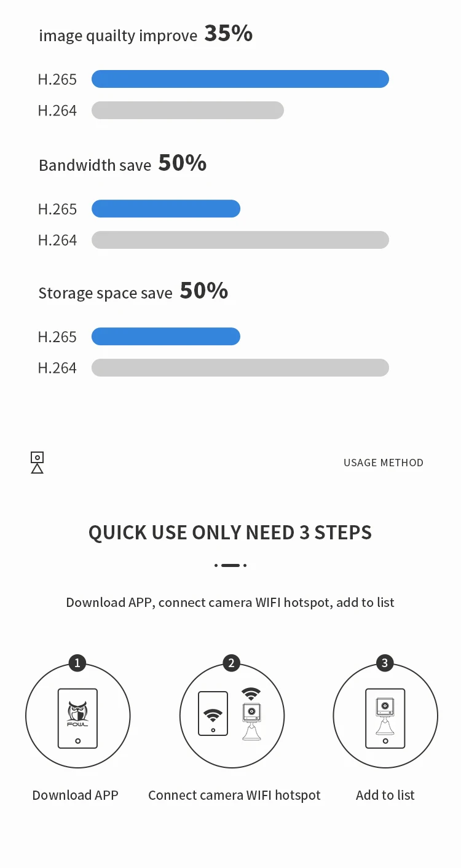The width and height of the screenshot is (461, 868).
Task: Click the Add to list caption
Action: (x=385, y=795)
